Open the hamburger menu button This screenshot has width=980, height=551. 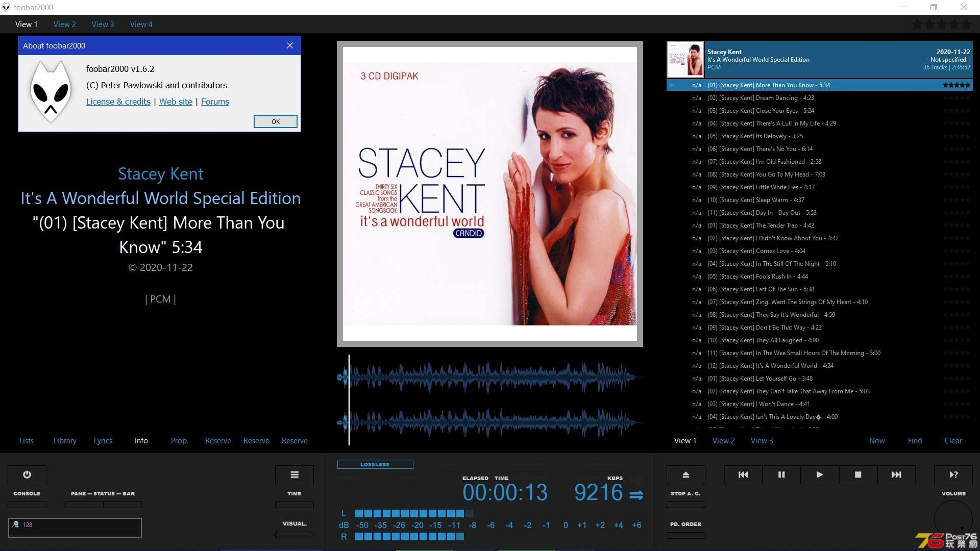pyautogui.click(x=295, y=474)
